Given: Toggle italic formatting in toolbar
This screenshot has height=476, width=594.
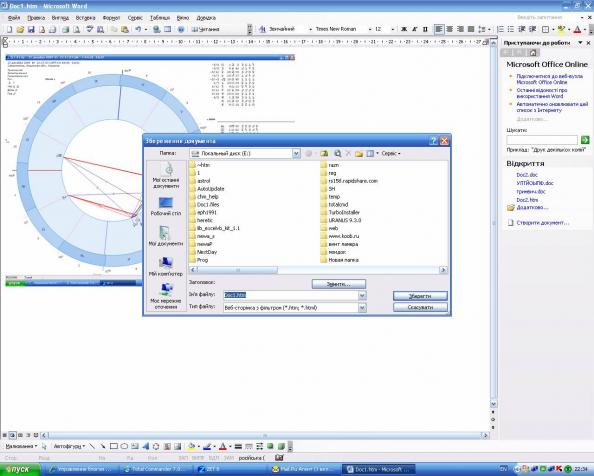Looking at the screenshot, I should (414, 29).
